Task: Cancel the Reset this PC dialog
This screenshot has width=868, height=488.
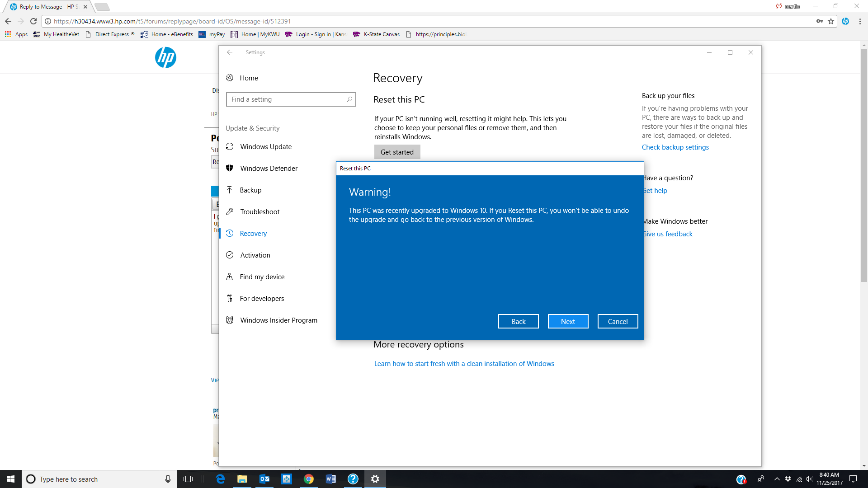Action: tap(618, 321)
